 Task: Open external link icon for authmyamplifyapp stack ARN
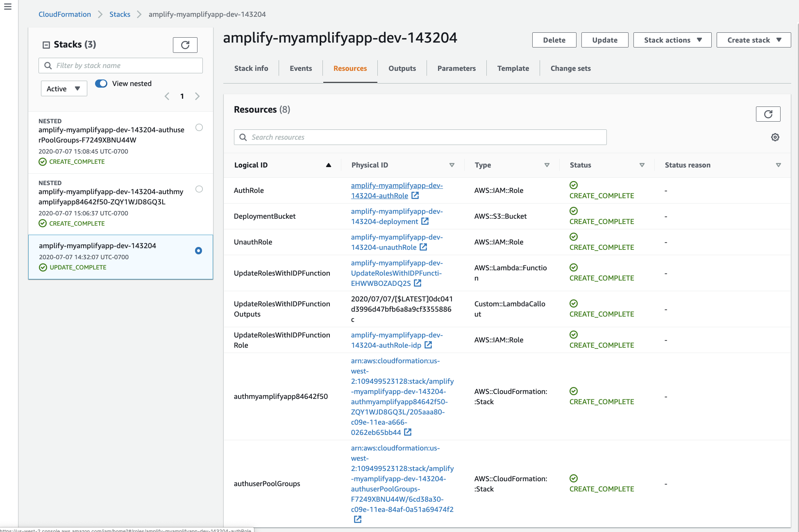click(408, 432)
